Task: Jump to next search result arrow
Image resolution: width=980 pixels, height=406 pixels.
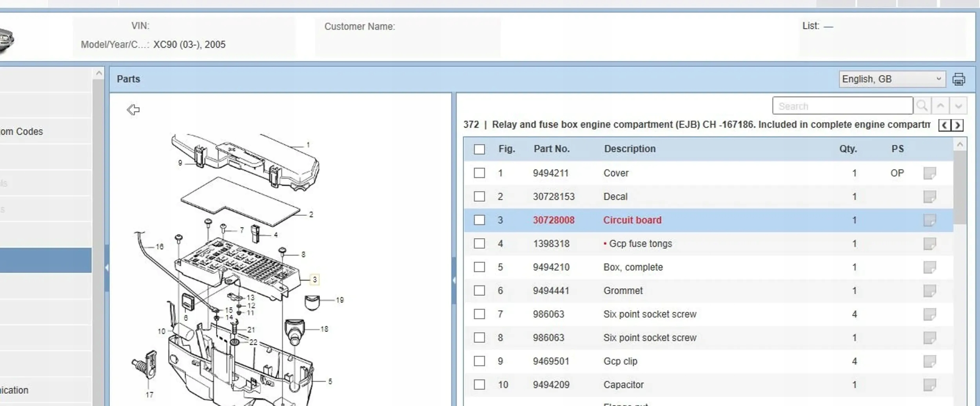Action: (x=958, y=106)
